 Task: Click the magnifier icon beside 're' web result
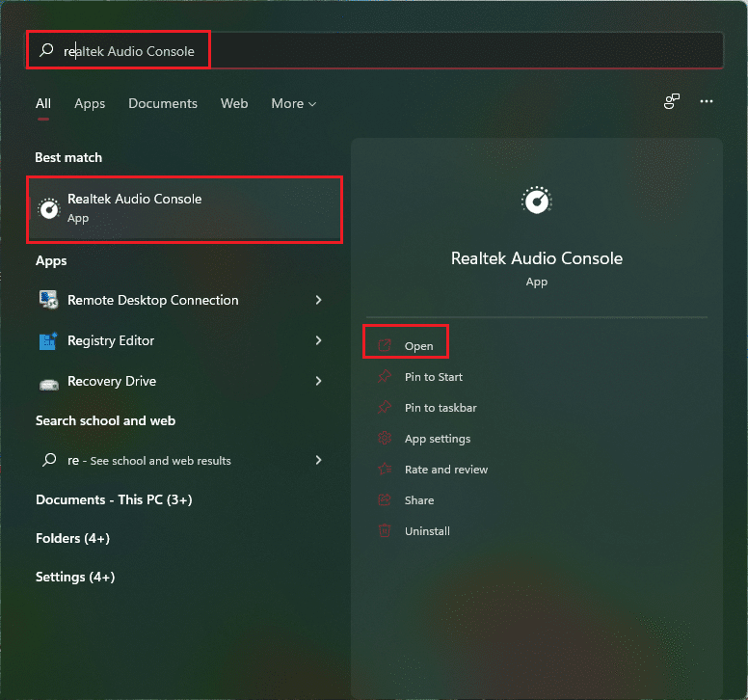click(x=49, y=460)
